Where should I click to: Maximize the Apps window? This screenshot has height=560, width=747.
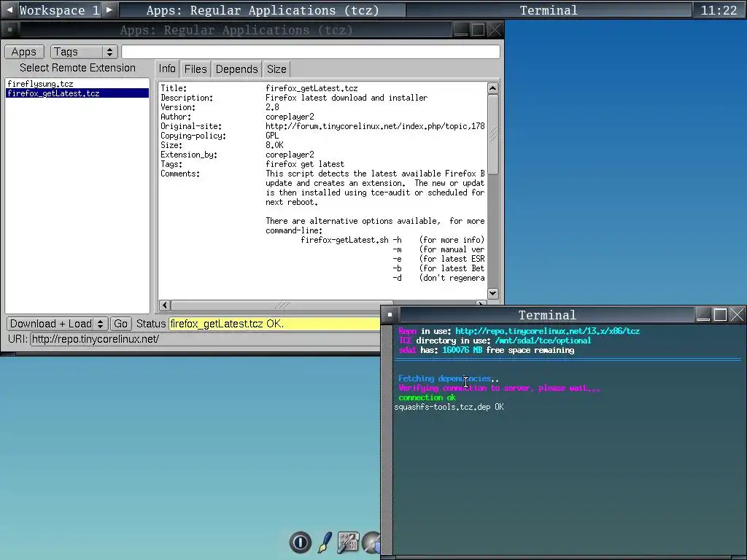click(478, 30)
